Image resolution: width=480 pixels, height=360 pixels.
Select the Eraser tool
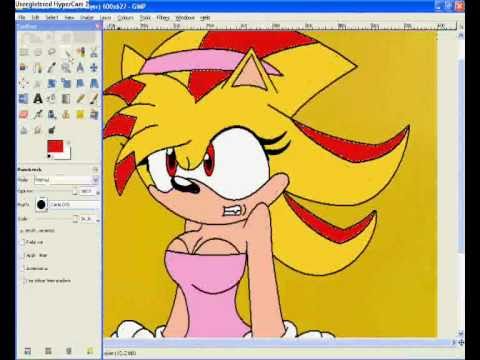[x=24, y=115]
